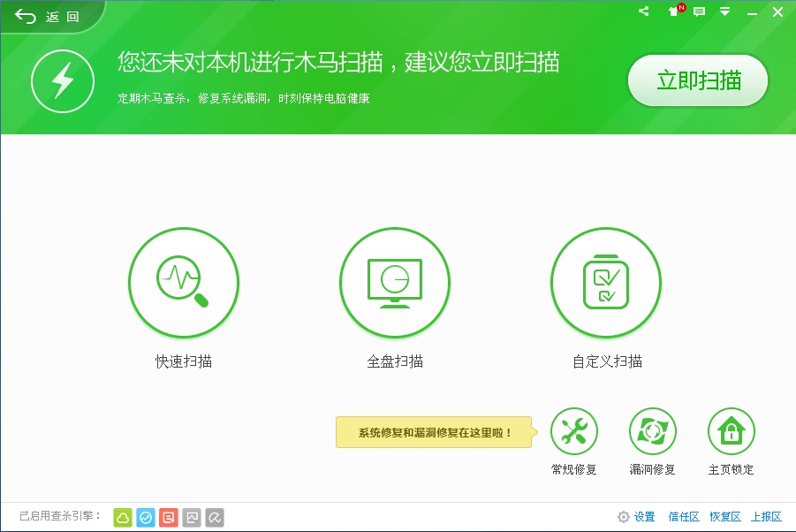Launch the full disk scan (全盘扫描)

coord(394,283)
